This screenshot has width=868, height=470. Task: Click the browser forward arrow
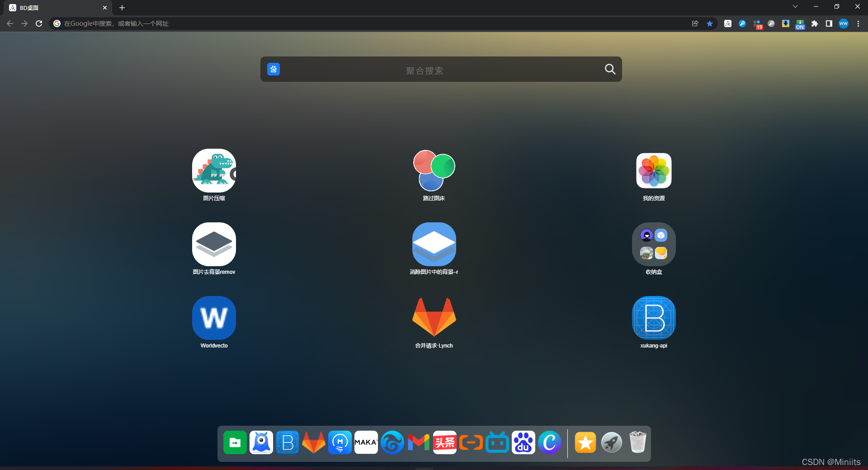24,23
